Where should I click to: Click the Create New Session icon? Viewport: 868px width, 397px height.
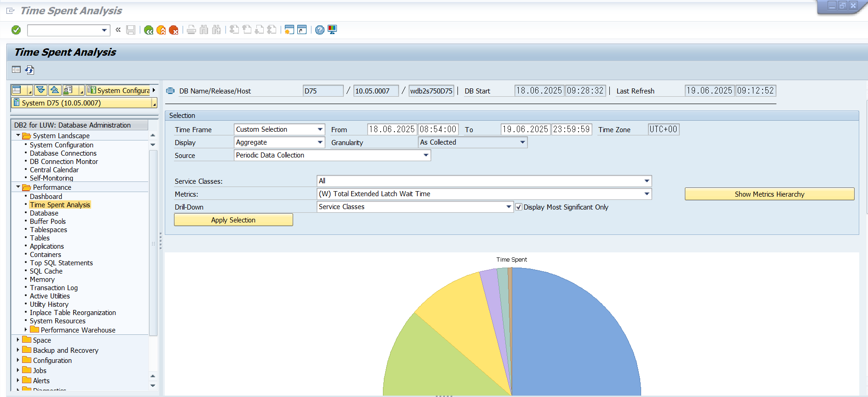coord(289,30)
